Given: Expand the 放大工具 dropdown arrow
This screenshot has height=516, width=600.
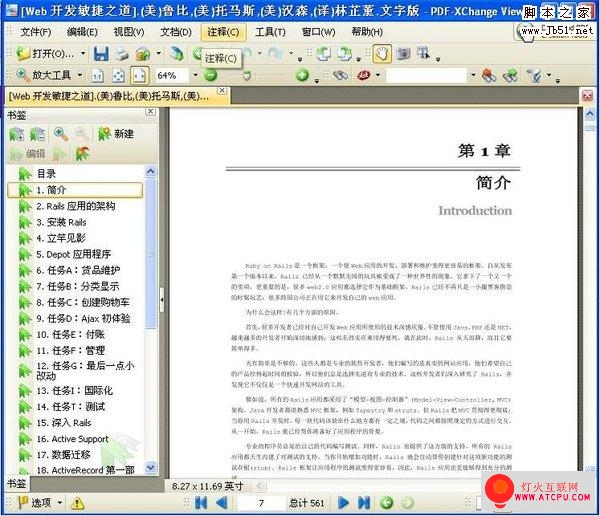Looking at the screenshot, I should (80, 75).
